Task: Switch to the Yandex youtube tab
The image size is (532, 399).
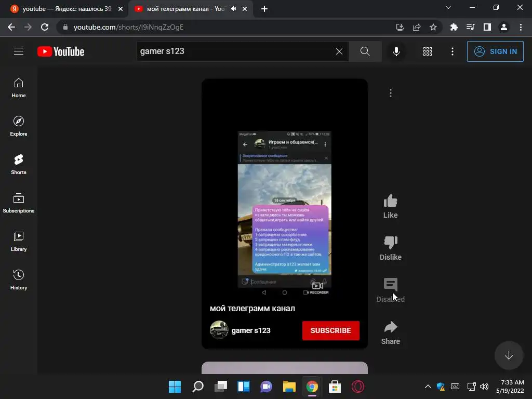Action: [66, 9]
